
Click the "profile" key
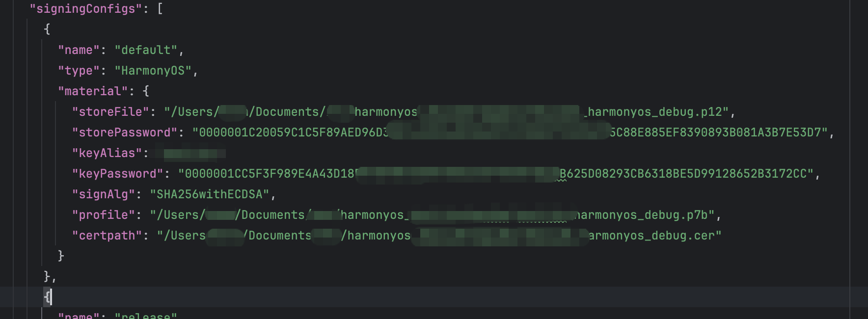[104, 215]
